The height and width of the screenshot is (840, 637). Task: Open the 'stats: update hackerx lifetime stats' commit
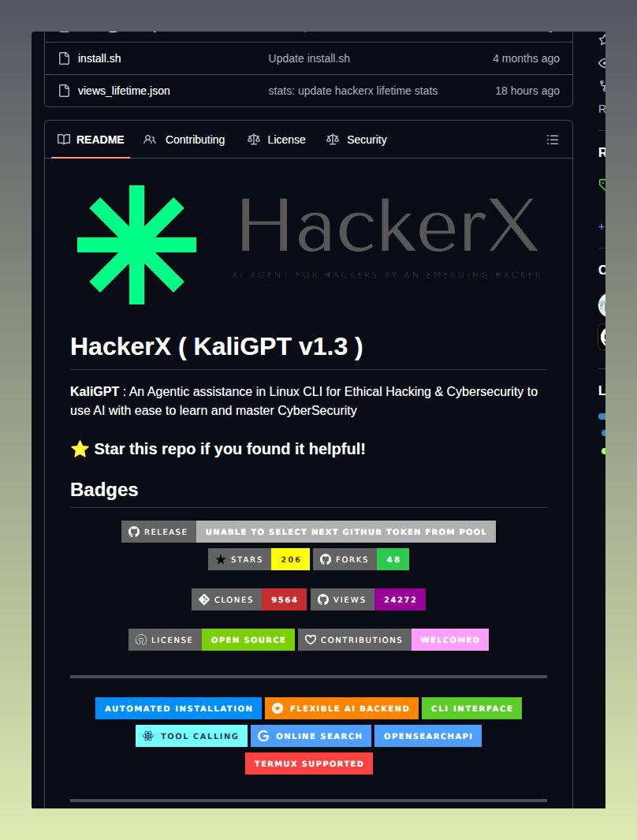click(x=352, y=91)
